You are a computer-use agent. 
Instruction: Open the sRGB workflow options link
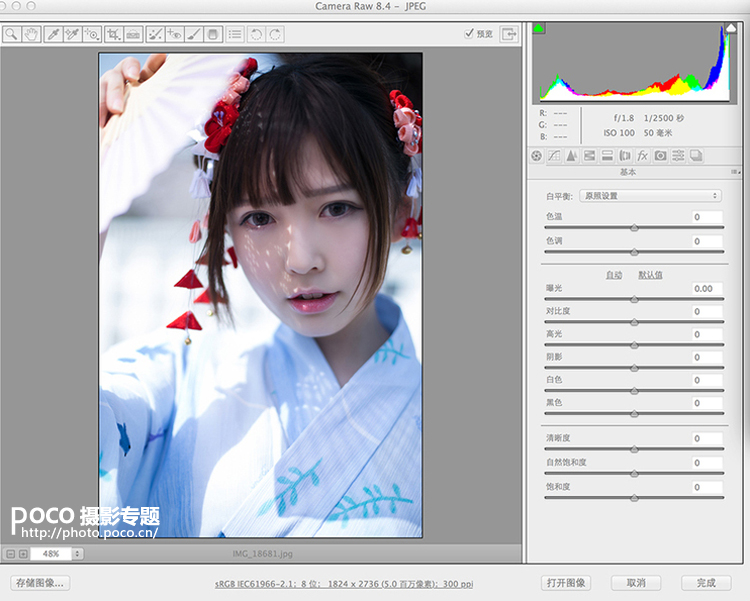(x=344, y=584)
